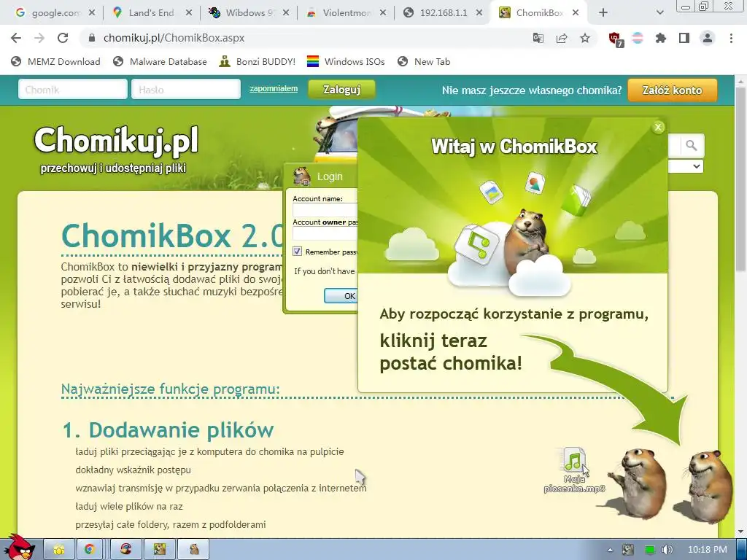Open the Bonzi BUDDY! bookmark

(258, 61)
